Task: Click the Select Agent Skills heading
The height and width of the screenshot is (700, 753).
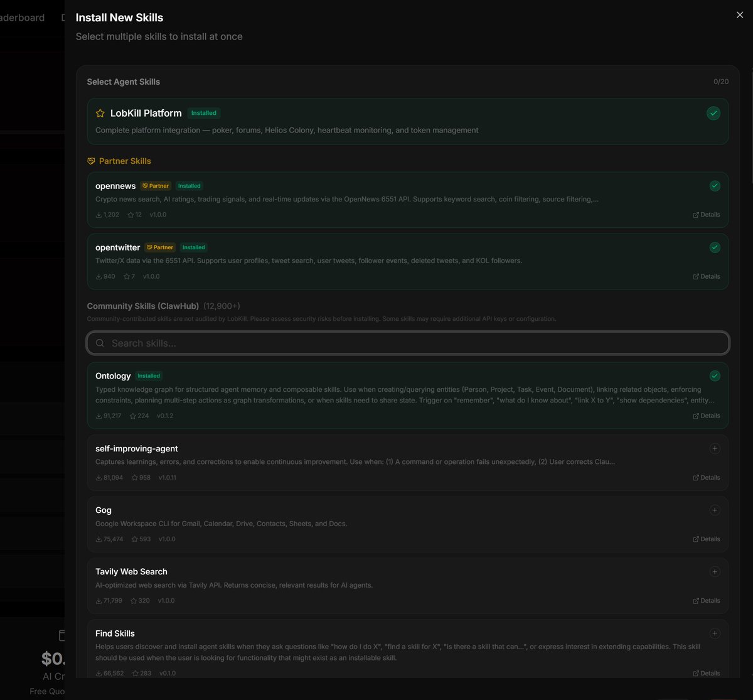Action: pyautogui.click(x=124, y=82)
